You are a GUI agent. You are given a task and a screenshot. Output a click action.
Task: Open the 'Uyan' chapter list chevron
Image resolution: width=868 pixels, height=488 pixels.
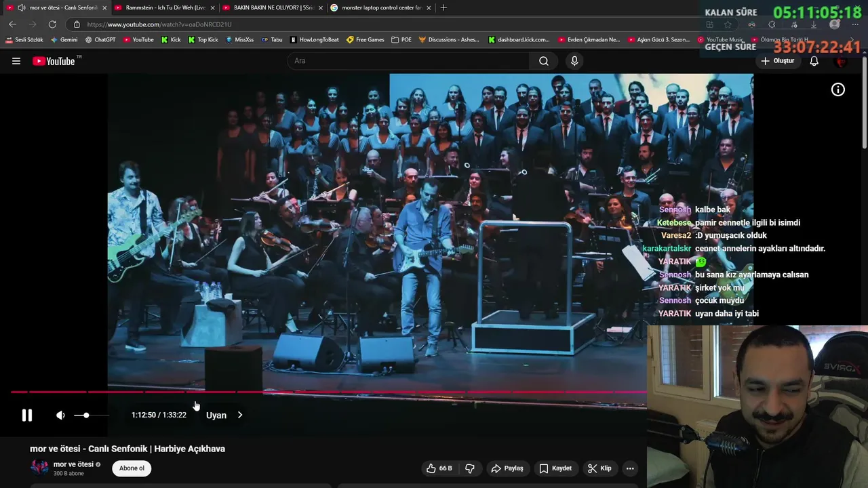tap(240, 415)
